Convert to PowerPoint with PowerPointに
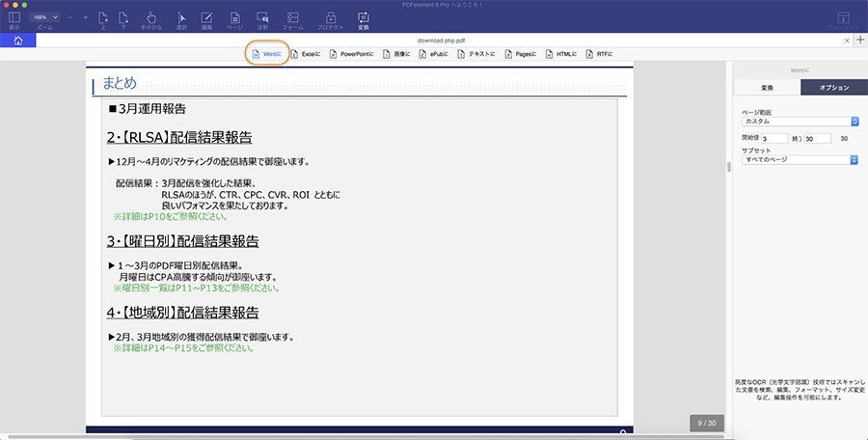The height and width of the screenshot is (440, 868). (x=352, y=54)
